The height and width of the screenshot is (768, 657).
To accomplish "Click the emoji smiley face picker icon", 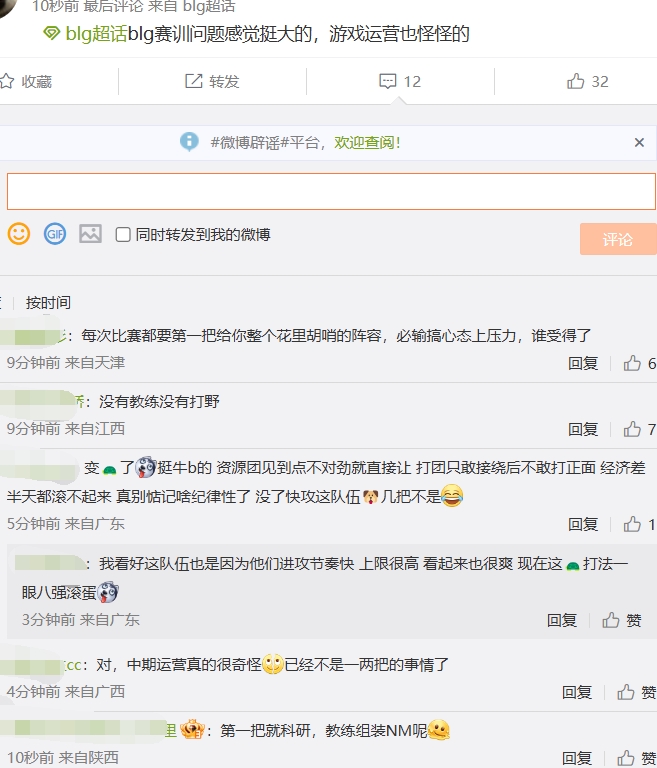I will tap(18, 234).
